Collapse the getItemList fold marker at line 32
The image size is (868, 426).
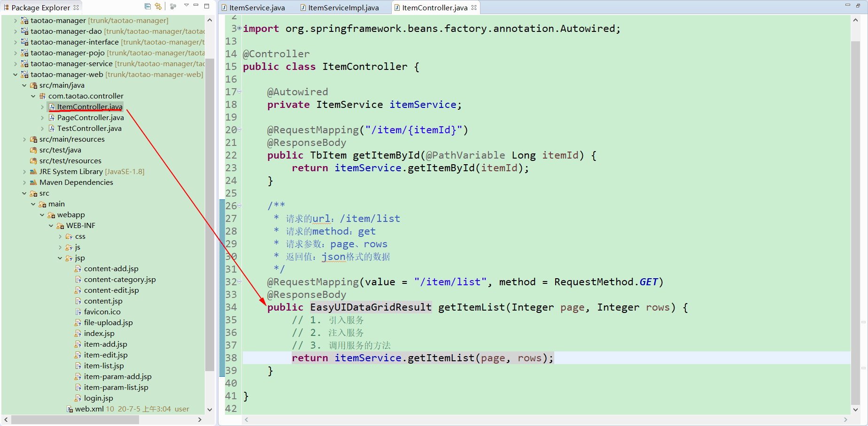click(240, 281)
